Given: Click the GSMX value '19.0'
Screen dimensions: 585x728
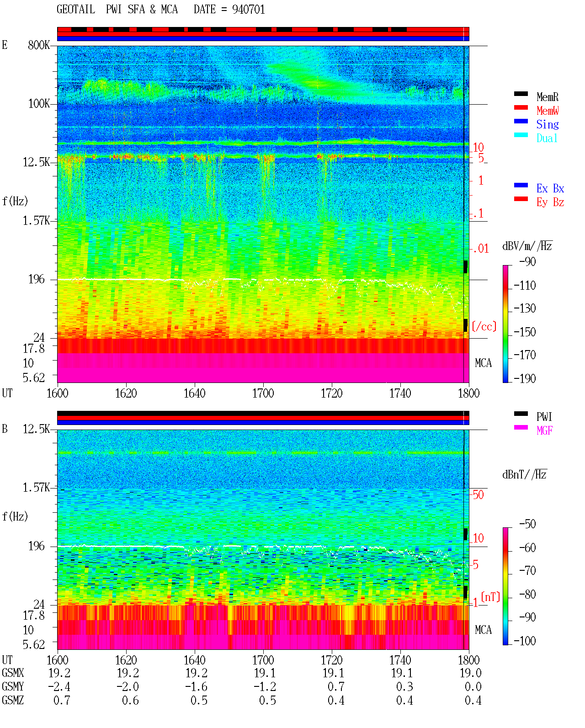Looking at the screenshot, I should coord(471,673).
